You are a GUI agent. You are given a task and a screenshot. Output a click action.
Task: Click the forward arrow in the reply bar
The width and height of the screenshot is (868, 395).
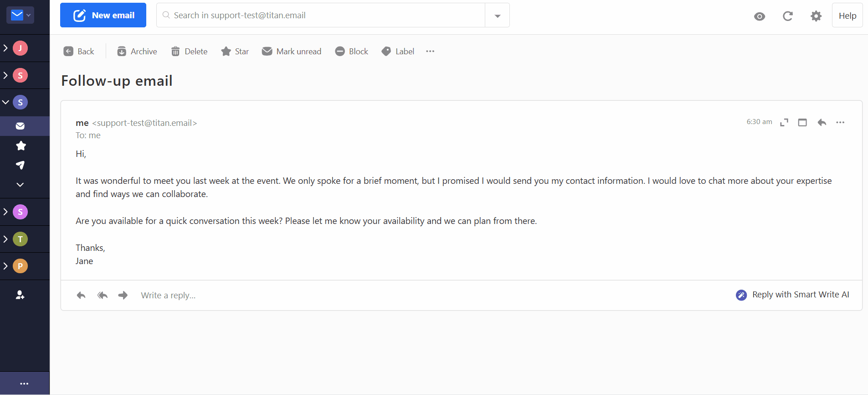(123, 296)
